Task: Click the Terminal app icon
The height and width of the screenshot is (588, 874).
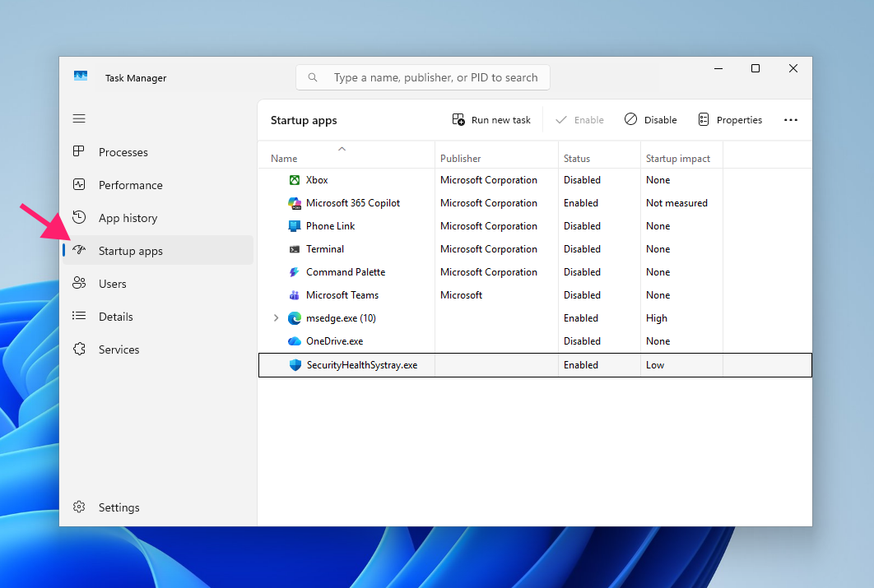Action: coord(295,249)
